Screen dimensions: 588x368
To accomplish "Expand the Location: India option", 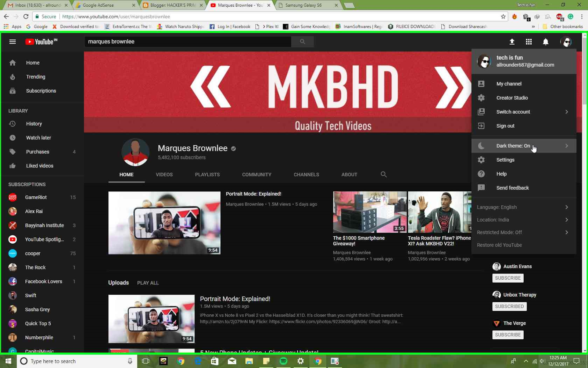I will 524,220.
